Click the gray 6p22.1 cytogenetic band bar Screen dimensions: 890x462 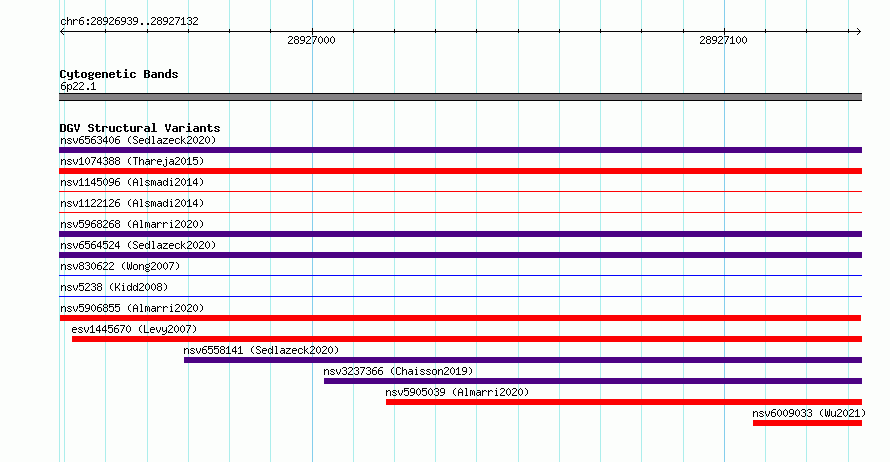460,97
